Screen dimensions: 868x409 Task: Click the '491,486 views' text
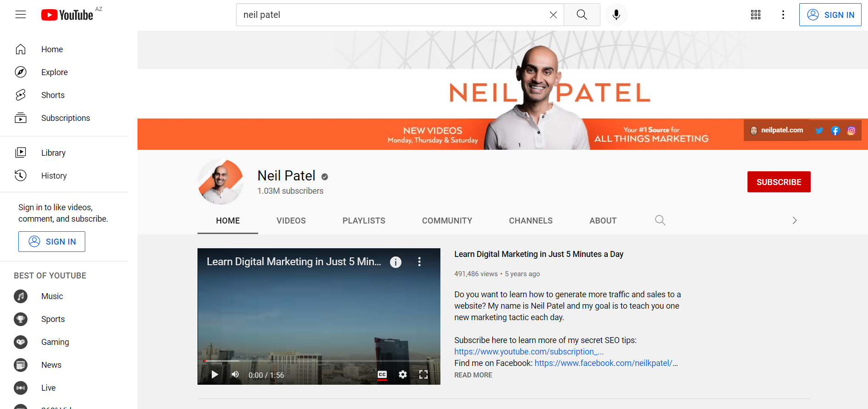click(476, 274)
